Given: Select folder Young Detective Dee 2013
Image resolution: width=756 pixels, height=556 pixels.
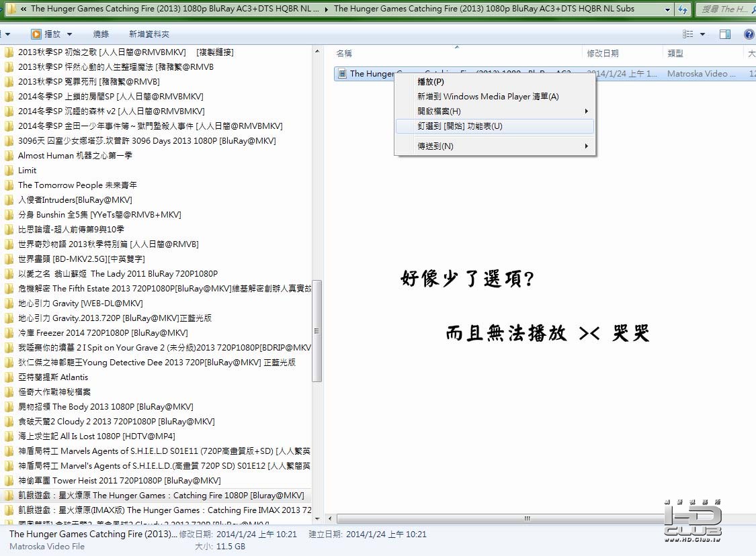Looking at the screenshot, I should click(150, 363).
